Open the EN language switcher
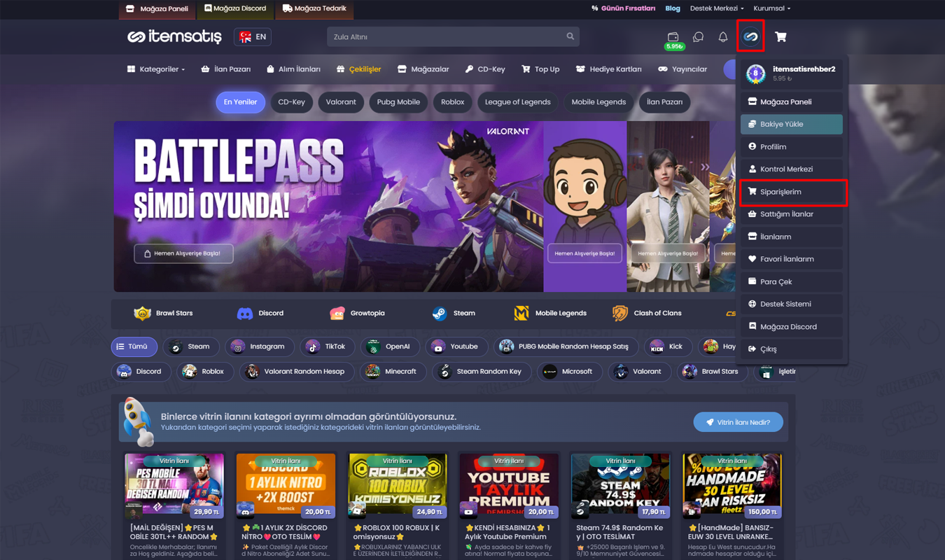The image size is (945, 560). [x=253, y=36]
